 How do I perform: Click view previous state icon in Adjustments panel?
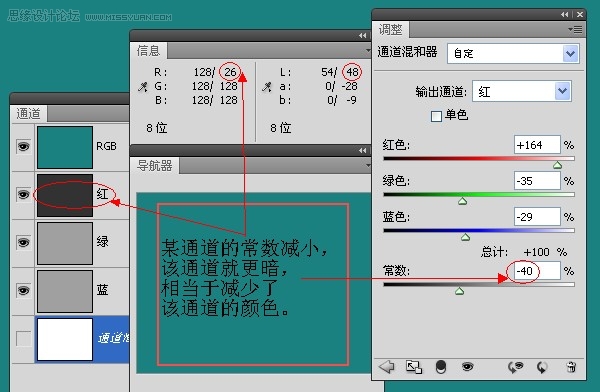tap(515, 367)
